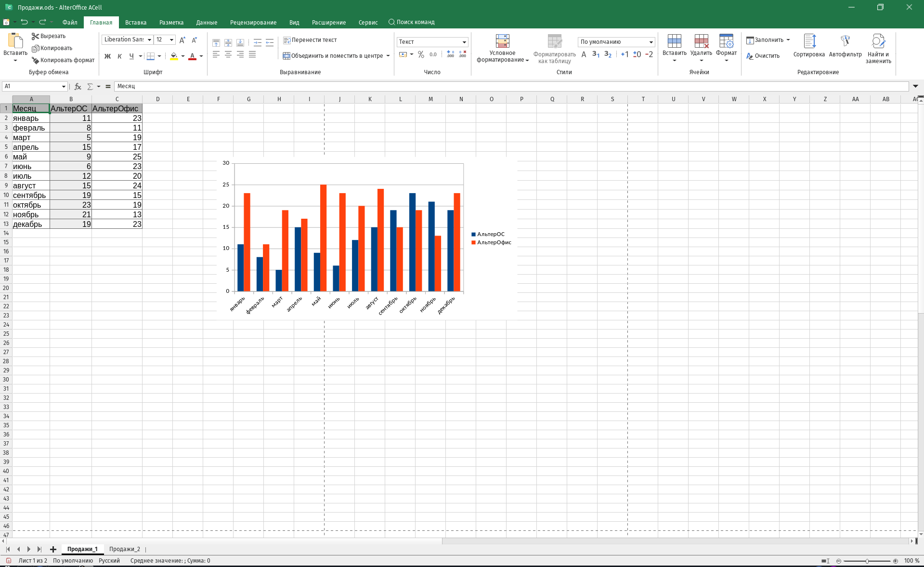Increase font size with large A icon
924x567 pixels.
182,40
